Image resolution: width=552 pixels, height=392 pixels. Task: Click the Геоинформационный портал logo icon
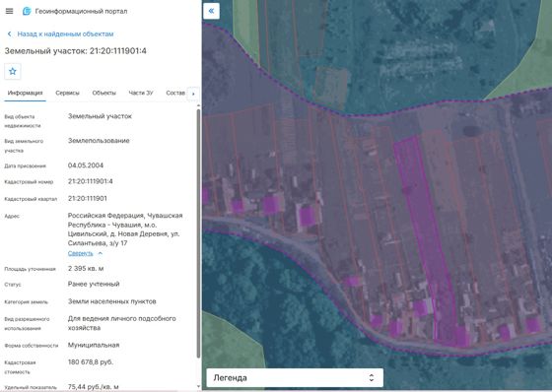coord(27,11)
